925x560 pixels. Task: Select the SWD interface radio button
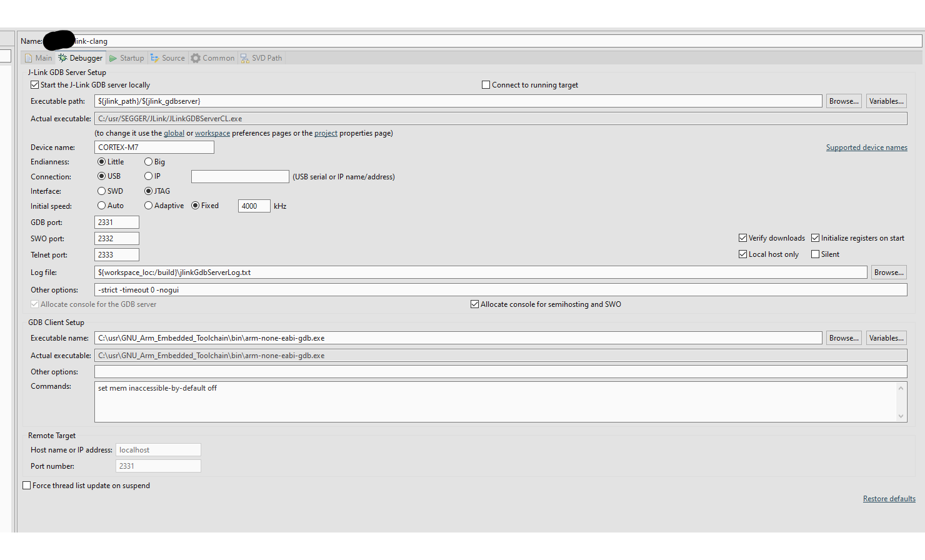(101, 191)
